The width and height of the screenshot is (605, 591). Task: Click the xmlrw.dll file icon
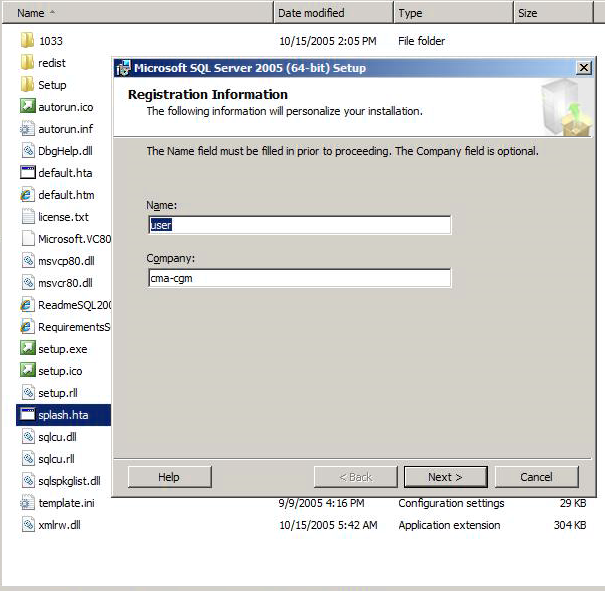pyautogui.click(x=28, y=525)
